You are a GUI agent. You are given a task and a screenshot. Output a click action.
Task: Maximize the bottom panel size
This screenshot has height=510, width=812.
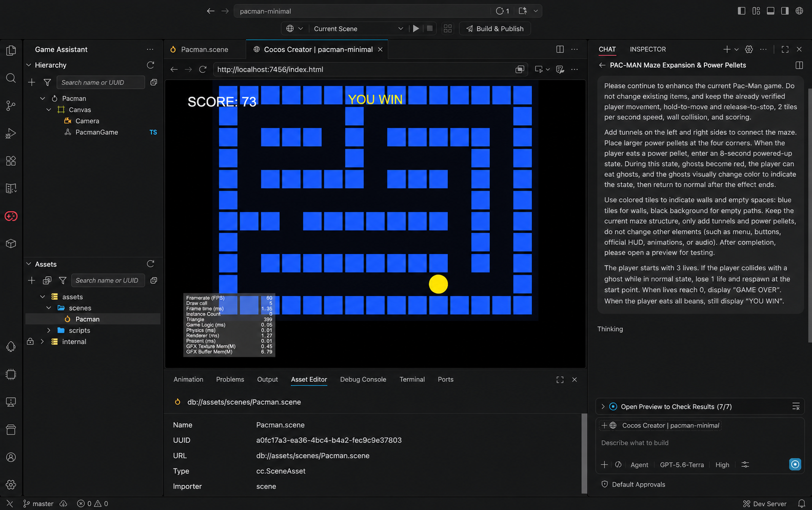560,380
